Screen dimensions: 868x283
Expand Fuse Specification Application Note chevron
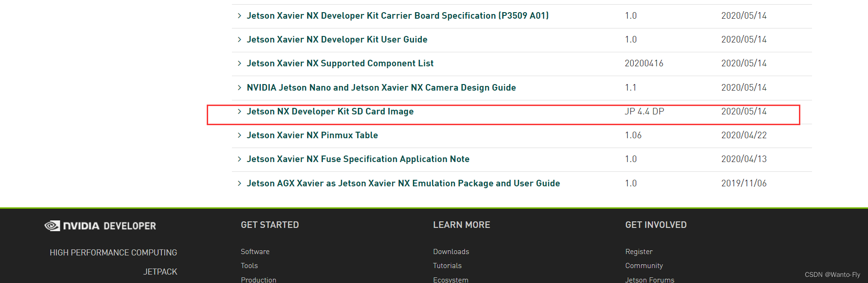(239, 159)
